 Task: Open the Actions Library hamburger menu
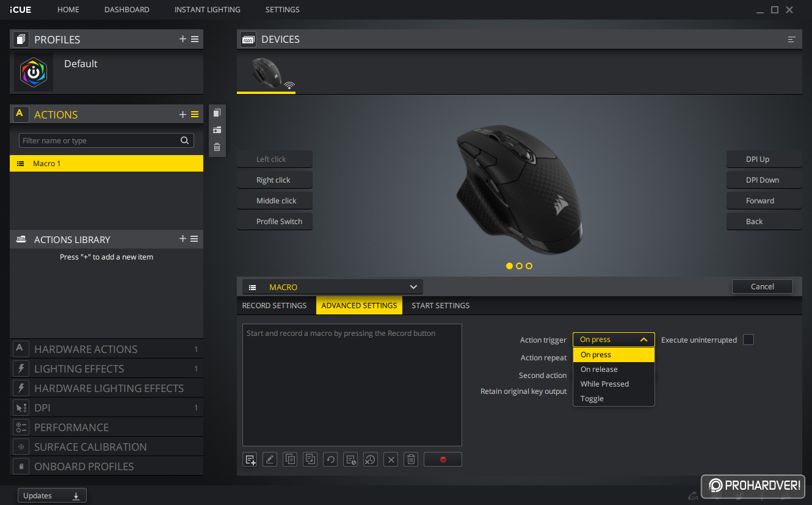pos(195,239)
